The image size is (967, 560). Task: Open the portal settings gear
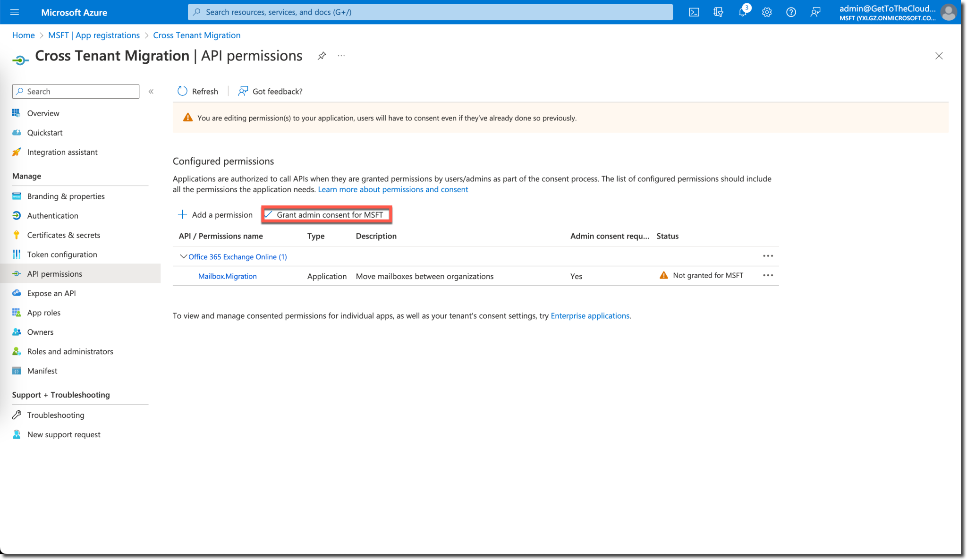pyautogui.click(x=766, y=12)
